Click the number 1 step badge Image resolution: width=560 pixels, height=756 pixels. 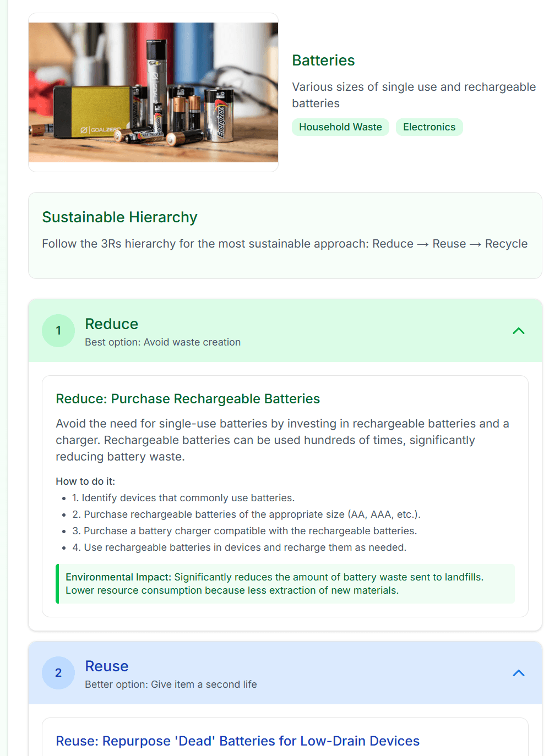click(58, 331)
